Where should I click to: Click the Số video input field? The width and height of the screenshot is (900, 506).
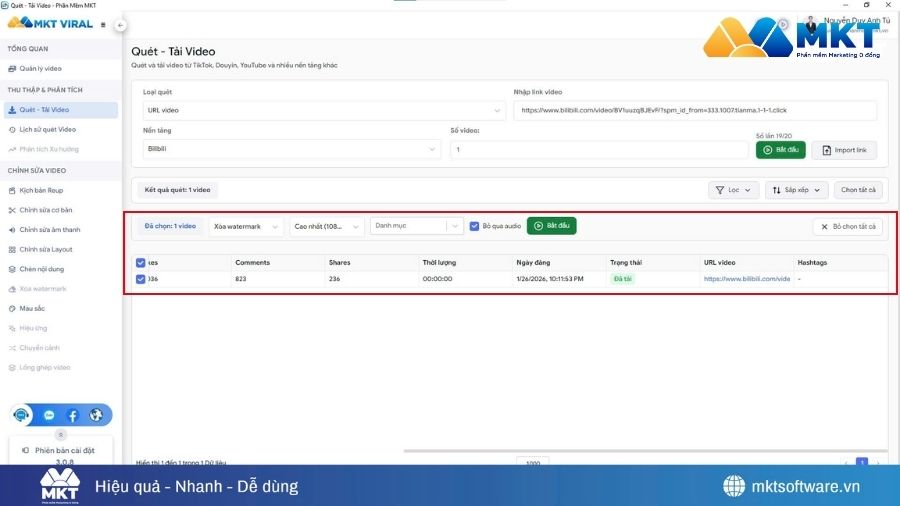click(x=599, y=150)
